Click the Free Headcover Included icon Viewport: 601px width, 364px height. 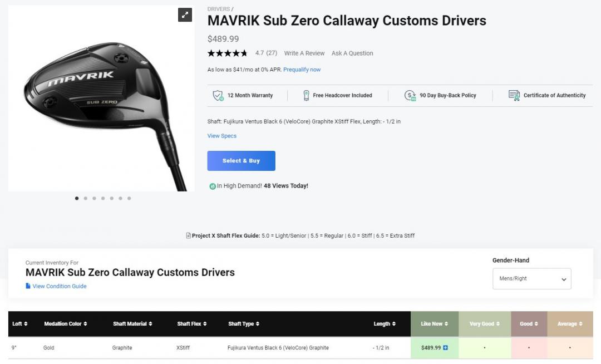click(306, 95)
